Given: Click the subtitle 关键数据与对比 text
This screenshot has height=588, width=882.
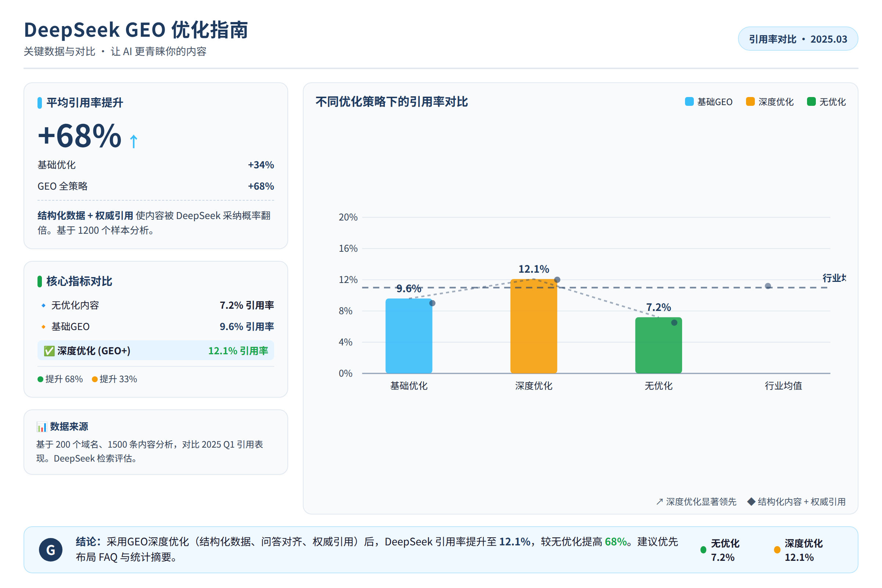Looking at the screenshot, I should click(x=60, y=51).
